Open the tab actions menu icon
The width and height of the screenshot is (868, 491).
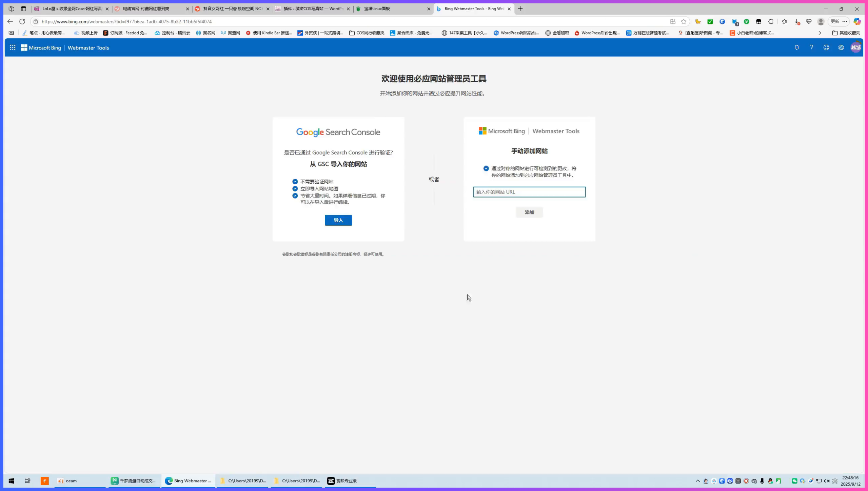(x=23, y=9)
